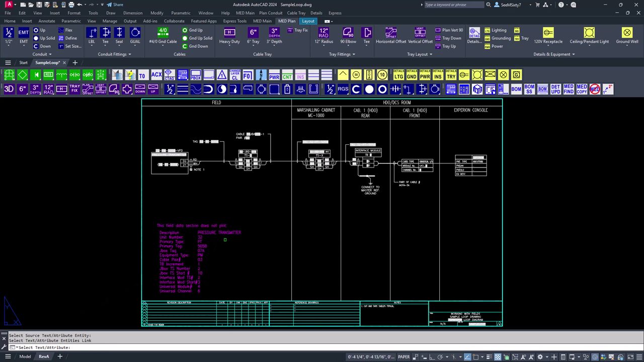Select the Up conduit radio option
Viewport: 644px width, 362px height.
pyautogui.click(x=39, y=30)
